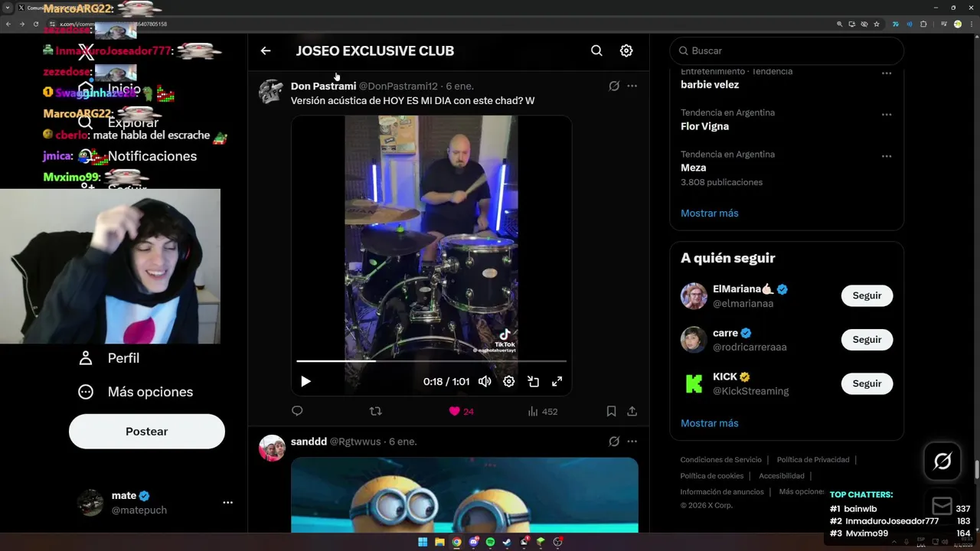Screen dimensions: 980x551
Task: Mute the video volume
Action: coord(485,381)
